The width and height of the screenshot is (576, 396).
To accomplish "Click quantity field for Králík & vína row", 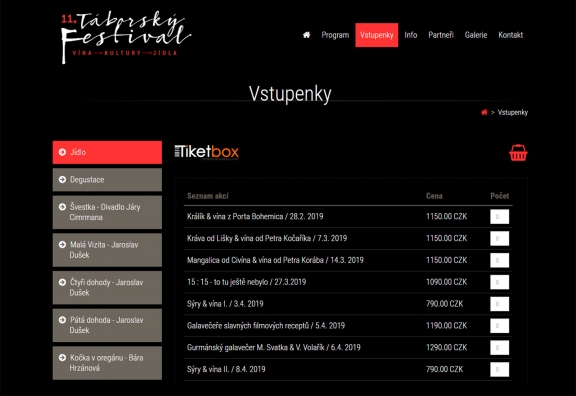I will click(500, 217).
